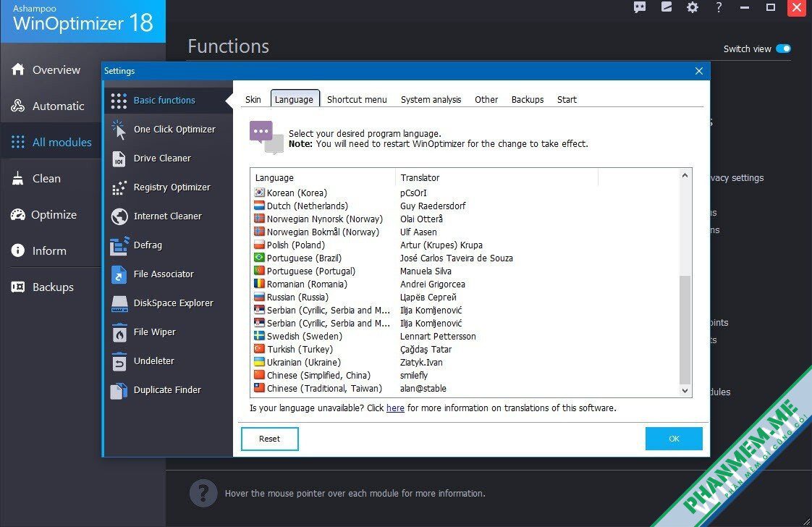The image size is (812, 527).
Task: Click the Reset button
Action: pyautogui.click(x=270, y=439)
